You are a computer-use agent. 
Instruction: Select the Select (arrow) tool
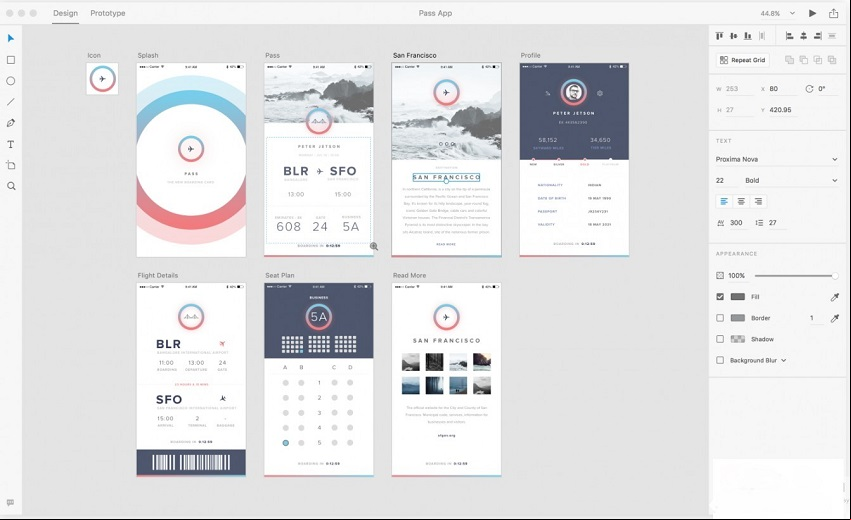pyautogui.click(x=11, y=38)
